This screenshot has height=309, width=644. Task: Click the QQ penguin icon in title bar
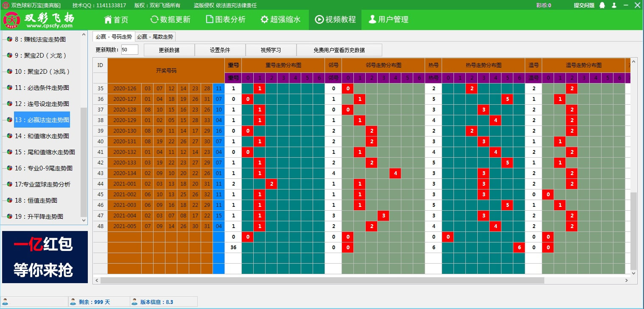pos(602,5)
